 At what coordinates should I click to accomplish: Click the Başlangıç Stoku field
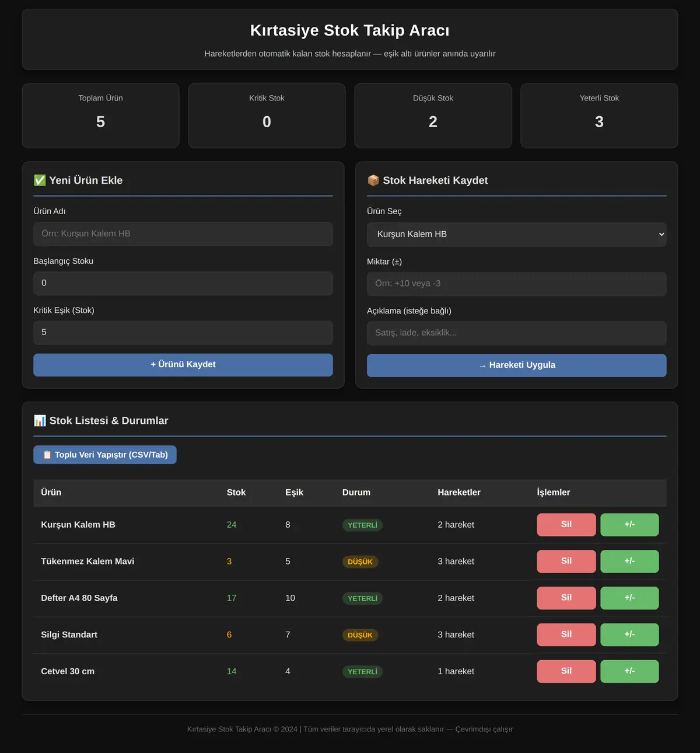[x=183, y=283]
